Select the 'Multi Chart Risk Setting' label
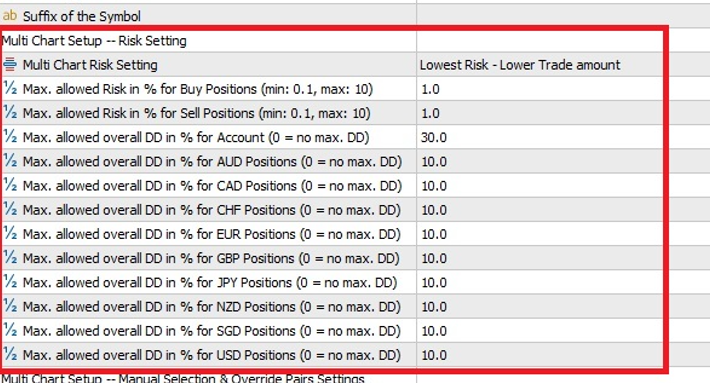 click(90, 65)
